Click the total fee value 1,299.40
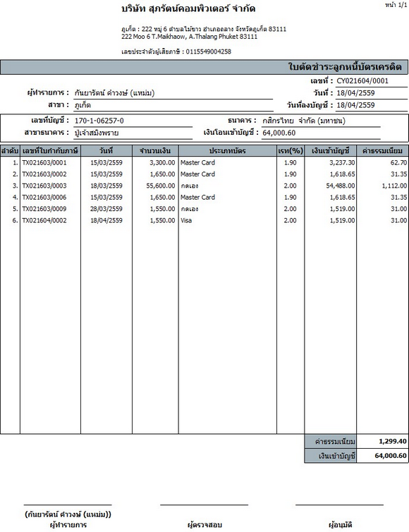This screenshot has width=409, height=532. click(x=392, y=441)
